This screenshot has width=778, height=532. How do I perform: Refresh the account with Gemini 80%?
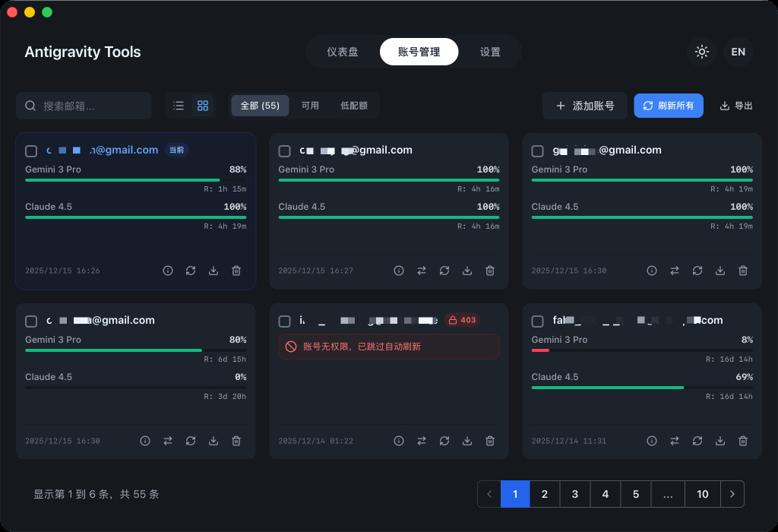191,441
